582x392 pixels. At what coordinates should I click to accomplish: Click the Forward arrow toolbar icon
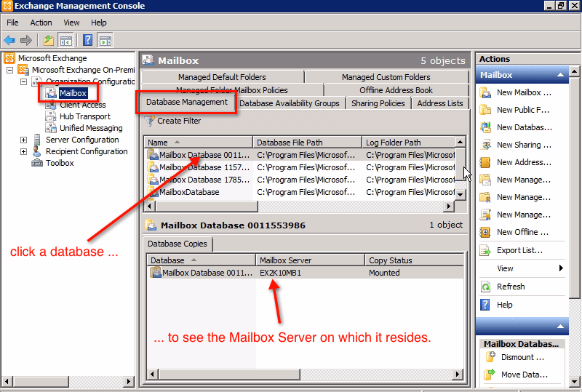tap(26, 40)
